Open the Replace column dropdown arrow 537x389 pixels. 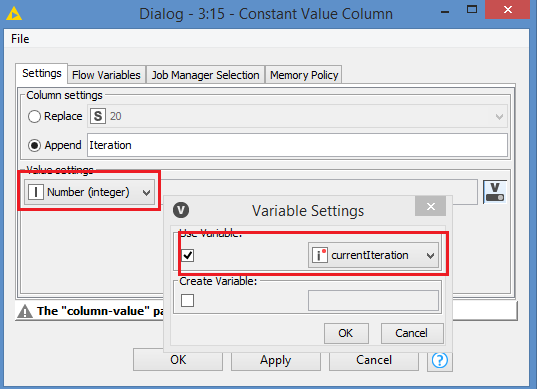[499, 117]
